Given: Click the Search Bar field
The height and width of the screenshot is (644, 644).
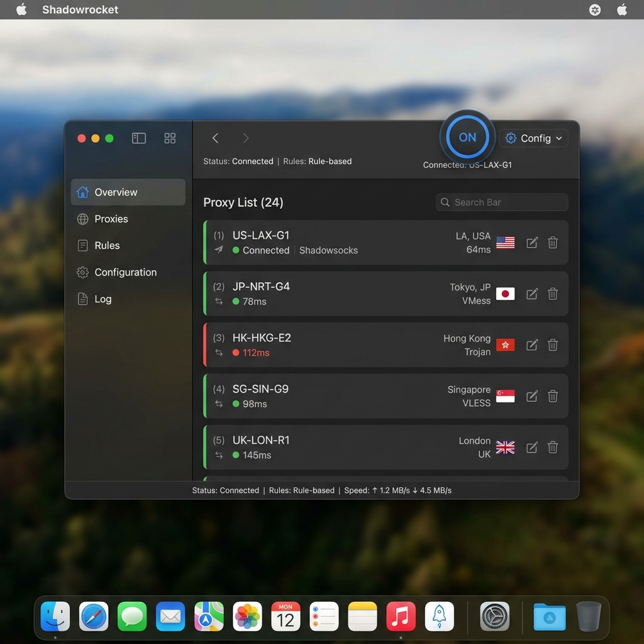Looking at the screenshot, I should 502,202.
